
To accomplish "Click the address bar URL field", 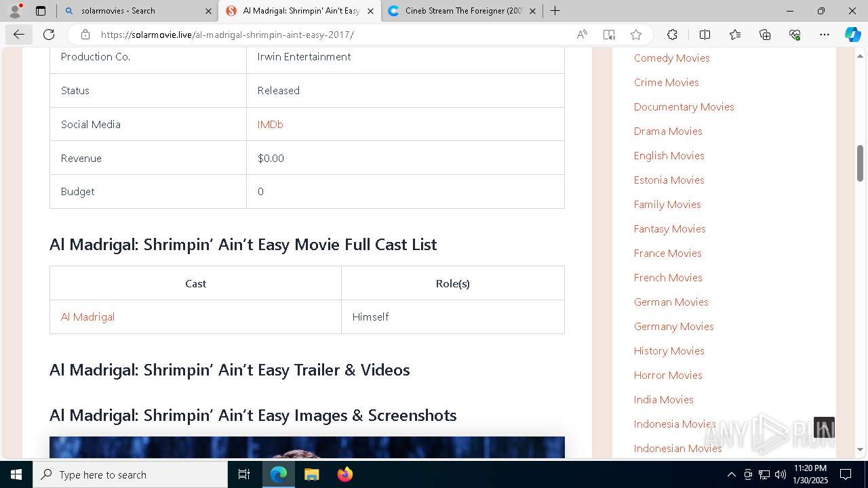I will tap(332, 35).
